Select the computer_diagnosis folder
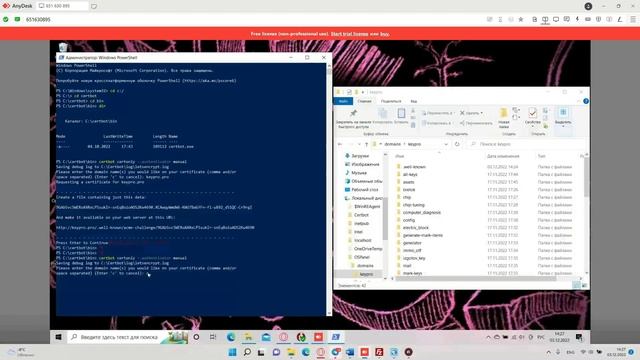Image resolution: width=640 pixels, height=360 pixels. 418,213
